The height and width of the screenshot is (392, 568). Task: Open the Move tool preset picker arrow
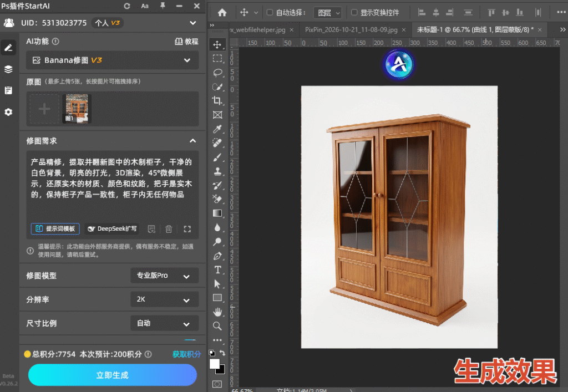256,13
